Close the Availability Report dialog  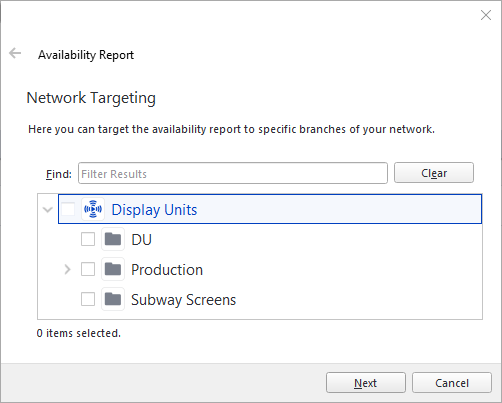coord(486,15)
